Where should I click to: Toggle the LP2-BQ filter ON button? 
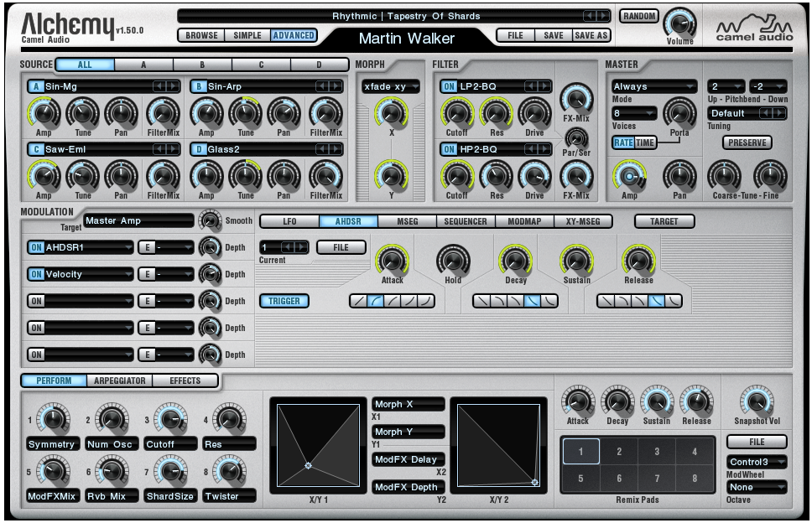448,86
